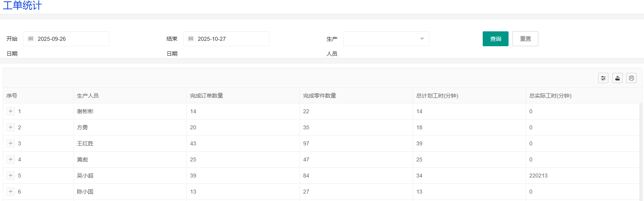Click planned hours value 39
Image resolution: width=644 pixels, height=201 pixels.
click(419, 143)
